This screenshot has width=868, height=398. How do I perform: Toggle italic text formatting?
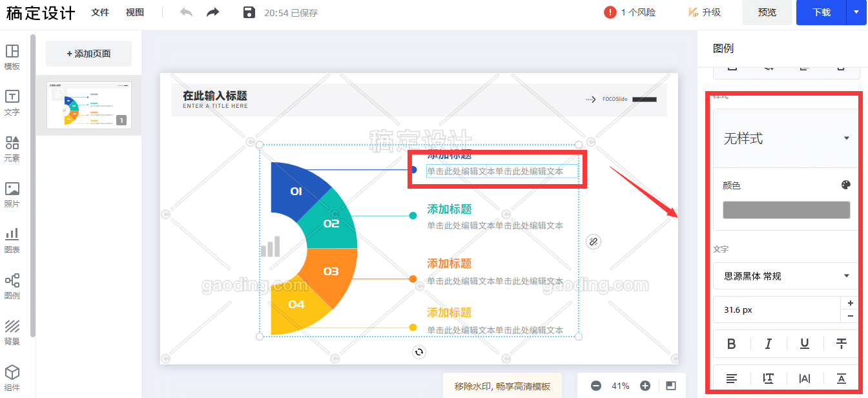point(768,344)
